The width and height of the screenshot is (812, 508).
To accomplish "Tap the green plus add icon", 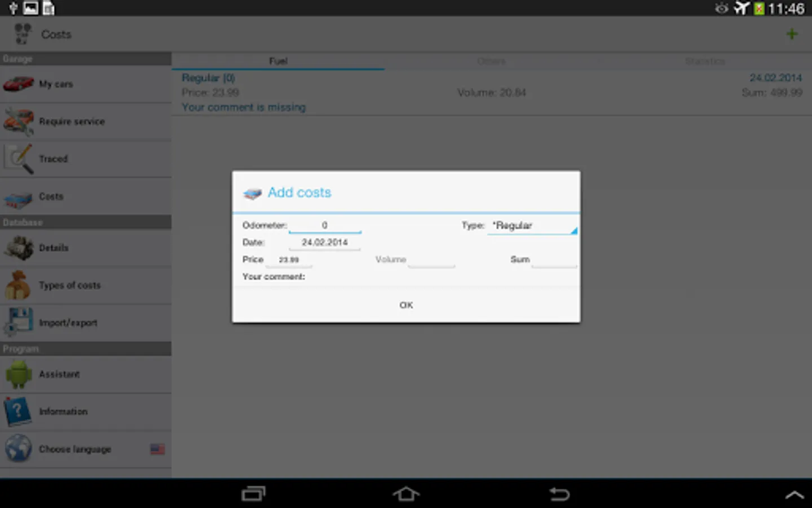I will tap(792, 34).
